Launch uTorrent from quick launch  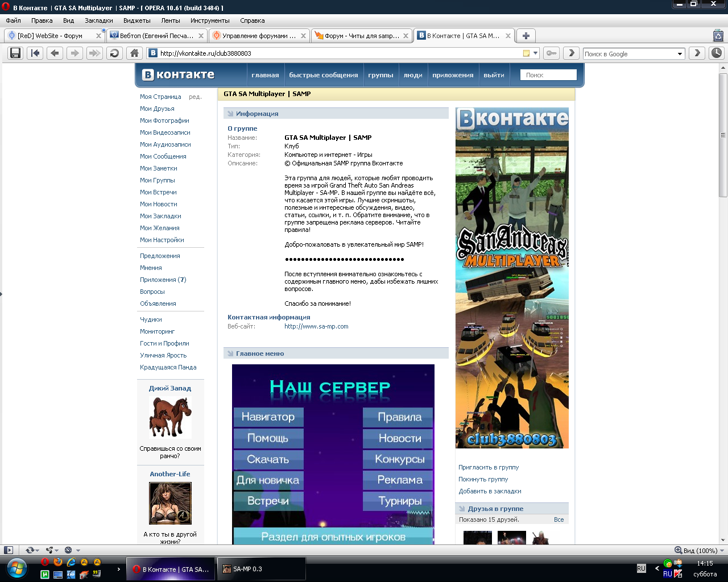pos(44,575)
